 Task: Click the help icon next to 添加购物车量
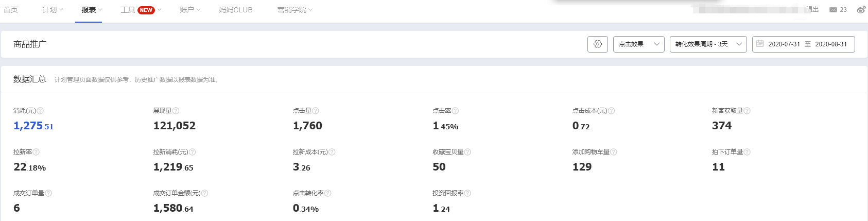[x=614, y=152]
